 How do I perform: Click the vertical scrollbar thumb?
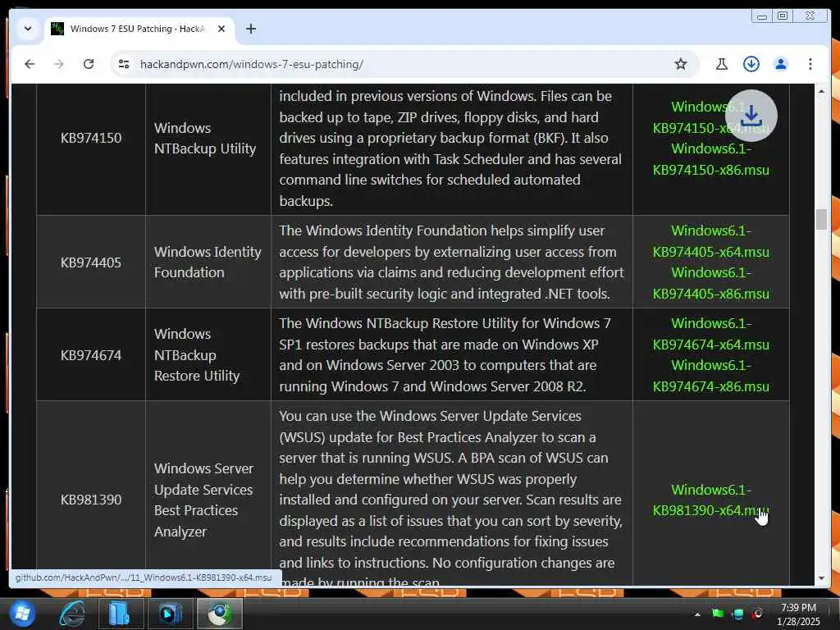(x=821, y=219)
